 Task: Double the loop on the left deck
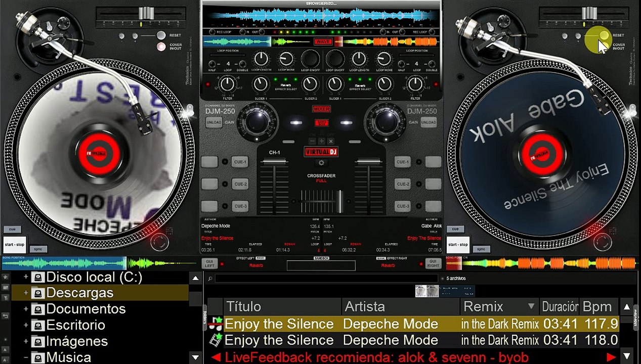pos(243,64)
